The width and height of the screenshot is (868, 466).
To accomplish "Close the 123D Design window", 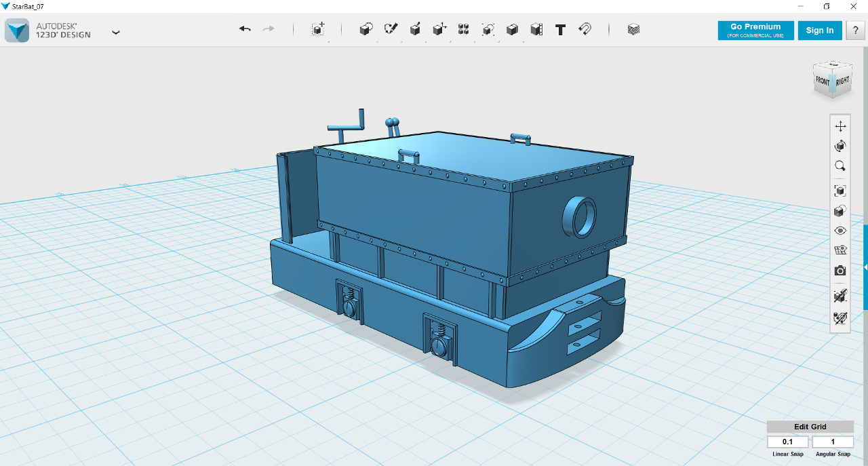I will point(854,6).
